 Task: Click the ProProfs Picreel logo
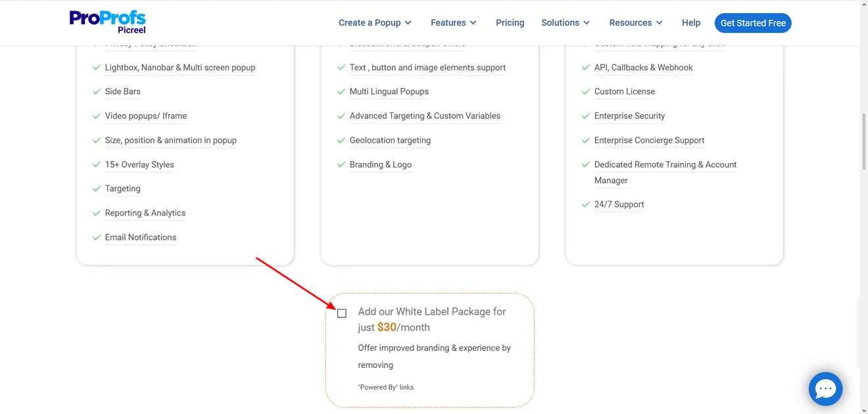[x=108, y=22]
